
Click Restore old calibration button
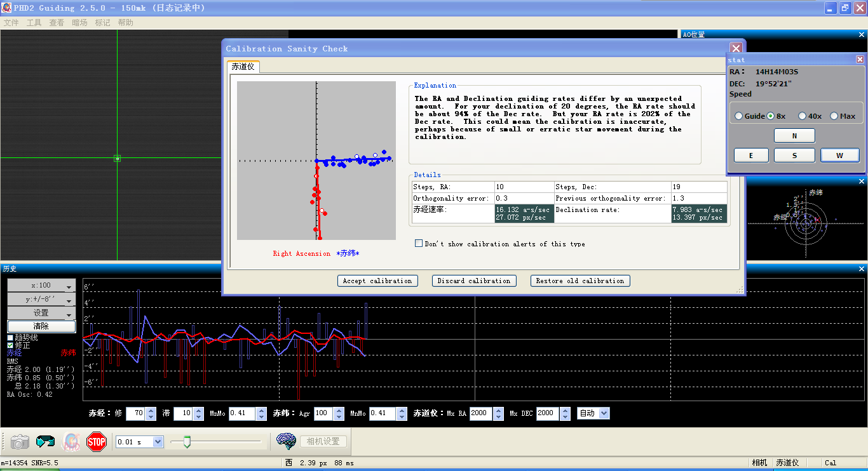[x=580, y=281]
